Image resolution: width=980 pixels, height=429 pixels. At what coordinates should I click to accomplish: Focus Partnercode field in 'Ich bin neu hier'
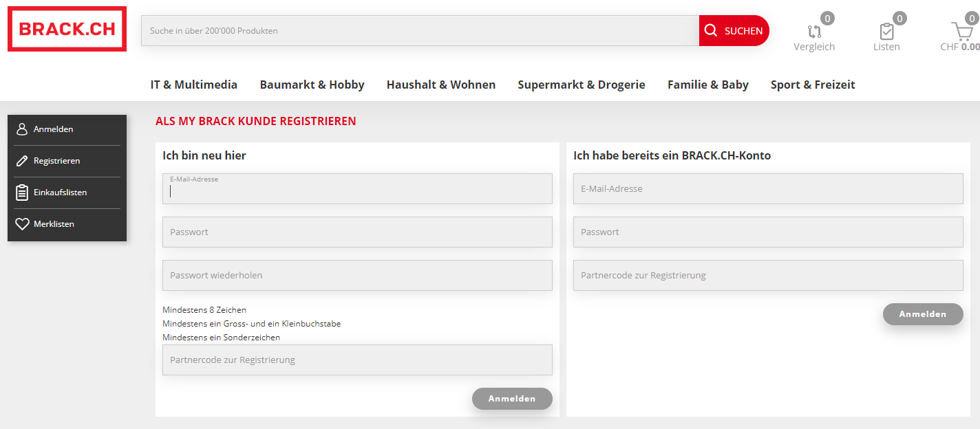[x=357, y=360]
